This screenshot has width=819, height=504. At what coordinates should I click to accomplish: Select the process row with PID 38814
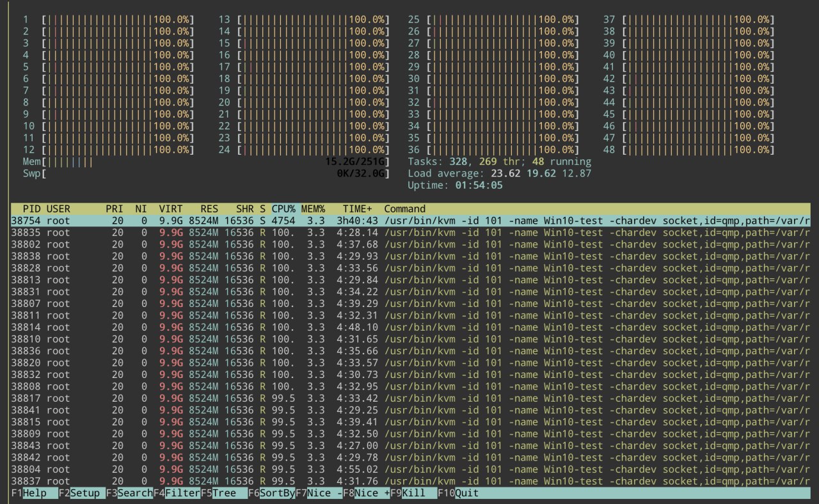pos(410,327)
